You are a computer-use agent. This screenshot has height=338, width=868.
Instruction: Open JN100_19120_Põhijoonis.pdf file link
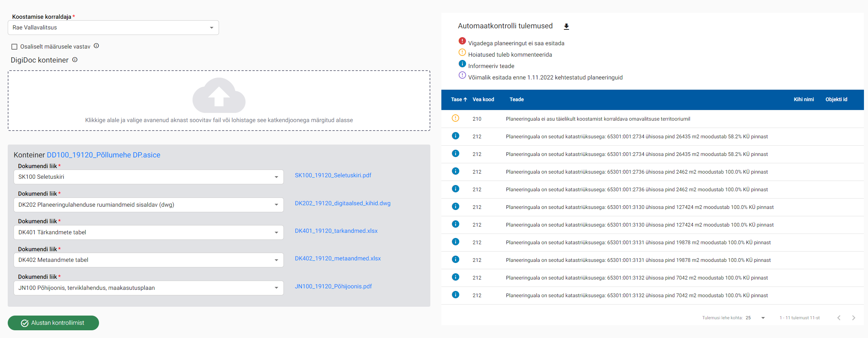pos(333,287)
